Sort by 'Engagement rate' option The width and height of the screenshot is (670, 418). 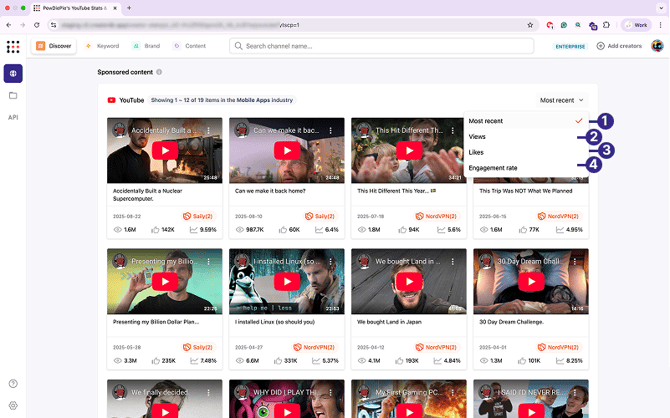494,168
